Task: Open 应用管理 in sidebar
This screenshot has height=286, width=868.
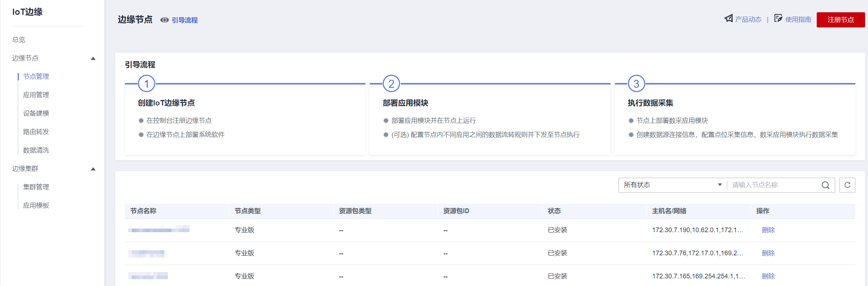Action: (x=36, y=95)
